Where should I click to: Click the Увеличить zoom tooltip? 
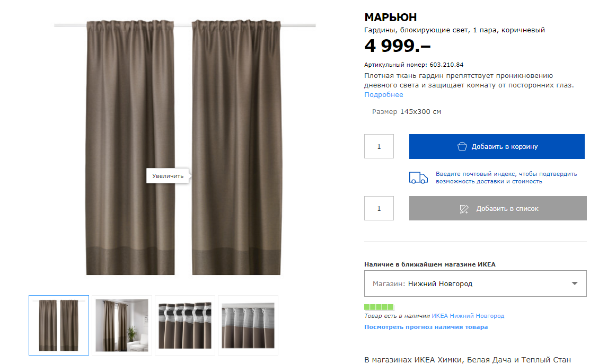(168, 176)
